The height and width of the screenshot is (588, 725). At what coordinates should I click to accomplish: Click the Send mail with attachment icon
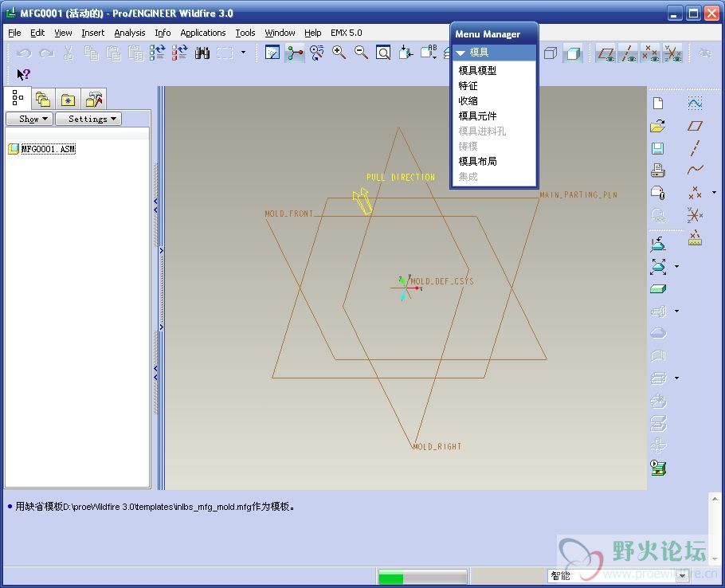click(x=658, y=193)
